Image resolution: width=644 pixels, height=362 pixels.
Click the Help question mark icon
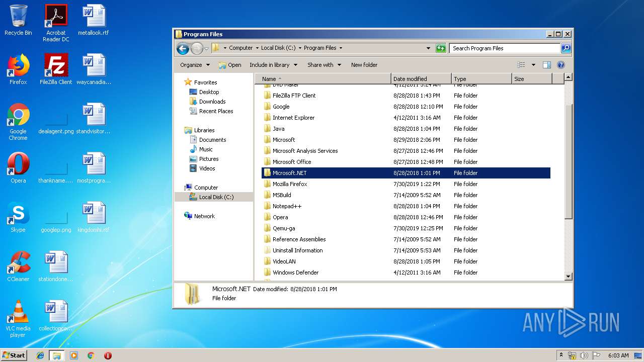[x=561, y=65]
